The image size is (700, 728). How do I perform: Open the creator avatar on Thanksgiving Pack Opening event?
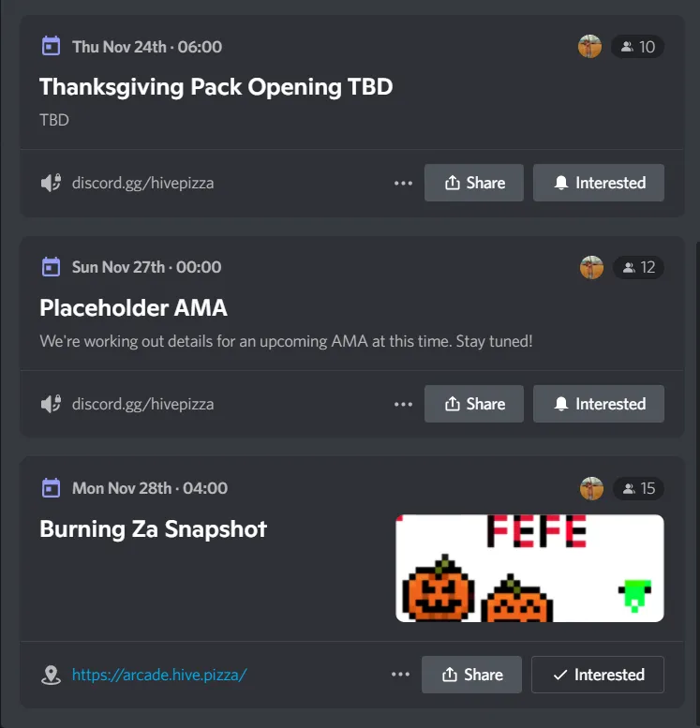coord(590,47)
